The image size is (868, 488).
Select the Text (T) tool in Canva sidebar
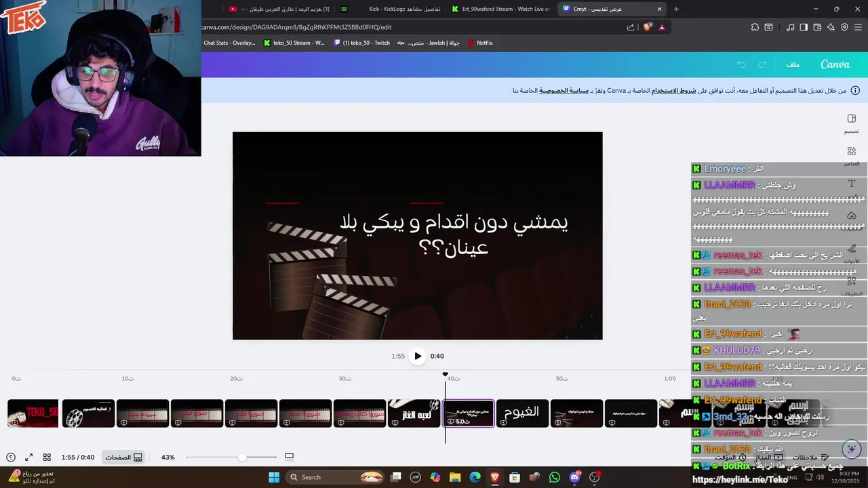(852, 184)
